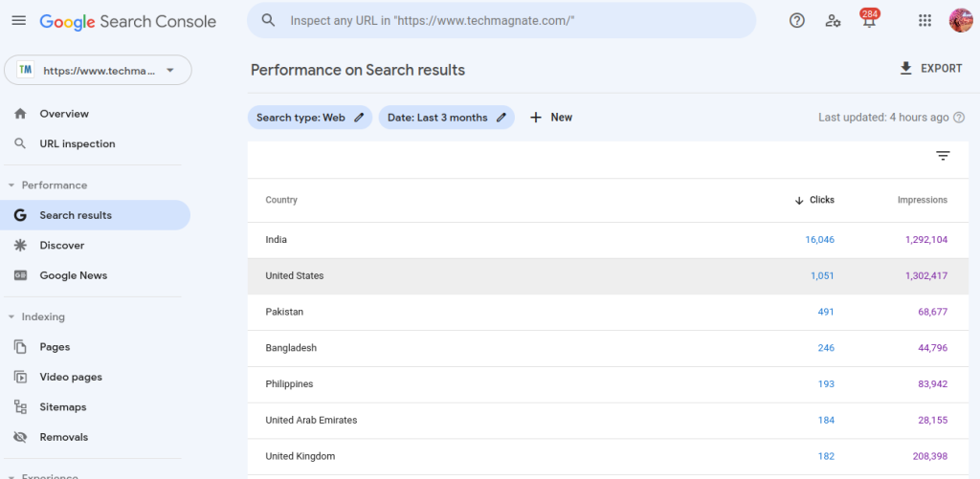Viewport: 980px width, 479px height.
Task: Select Search results in the sidebar
Action: point(97,215)
